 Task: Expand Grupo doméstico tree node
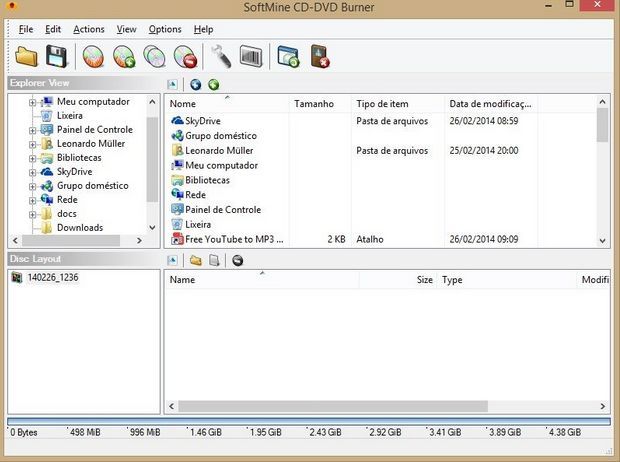(32, 186)
